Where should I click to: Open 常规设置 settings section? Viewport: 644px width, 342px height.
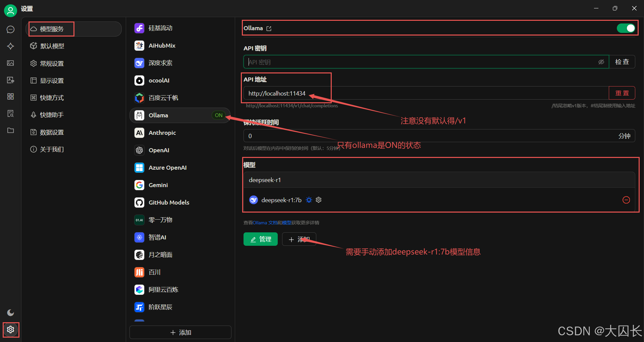[x=73, y=63]
